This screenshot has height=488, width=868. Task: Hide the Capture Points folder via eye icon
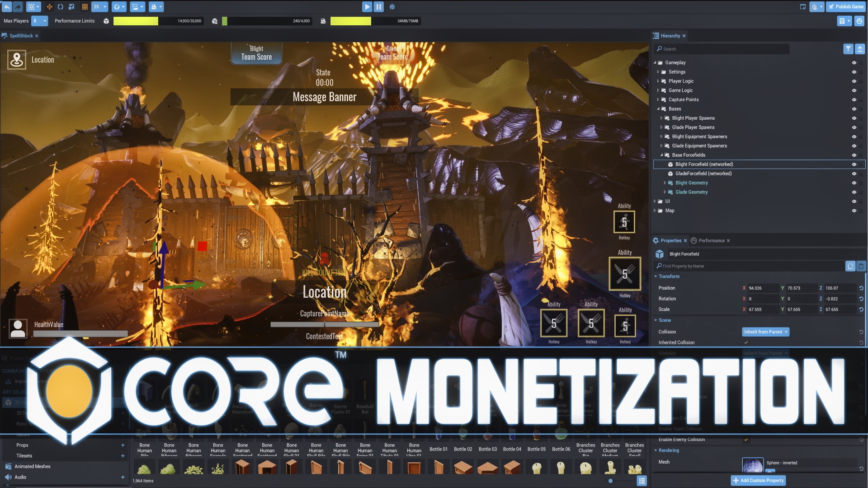coord(854,100)
